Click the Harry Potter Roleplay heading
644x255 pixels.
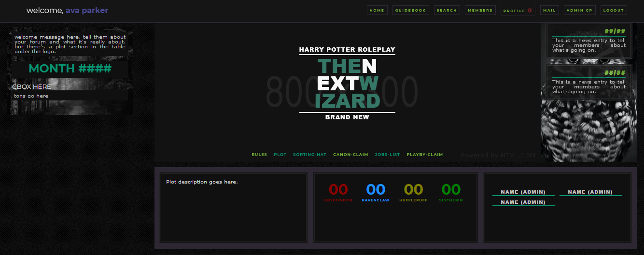[x=347, y=50]
